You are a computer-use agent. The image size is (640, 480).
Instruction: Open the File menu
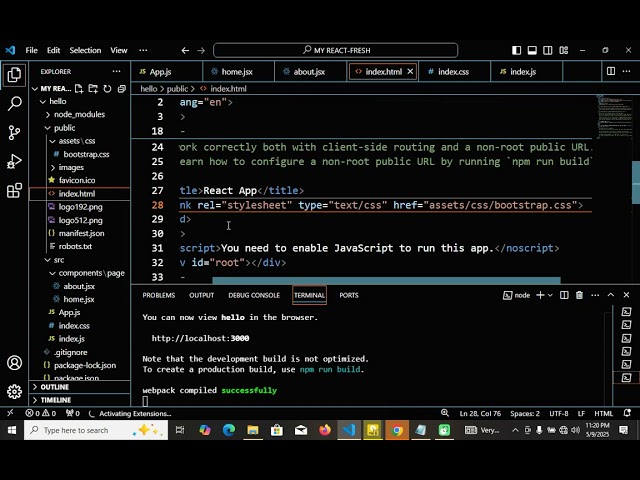pyautogui.click(x=31, y=50)
